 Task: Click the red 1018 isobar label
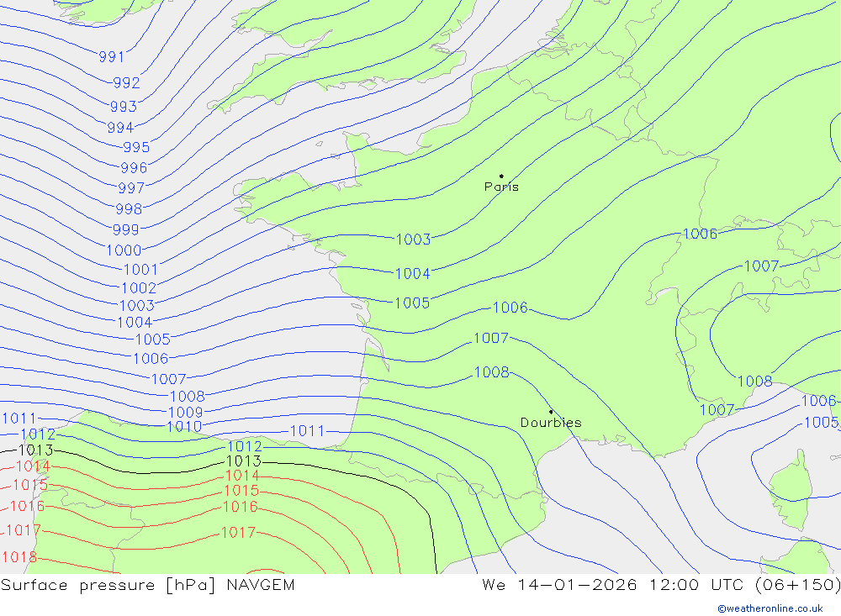click(x=19, y=557)
